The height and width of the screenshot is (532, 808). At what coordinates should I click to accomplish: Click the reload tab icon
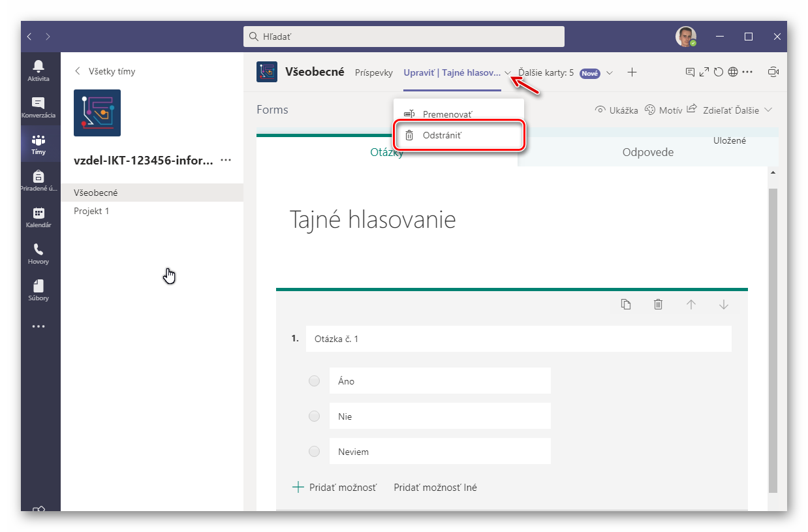click(x=719, y=72)
